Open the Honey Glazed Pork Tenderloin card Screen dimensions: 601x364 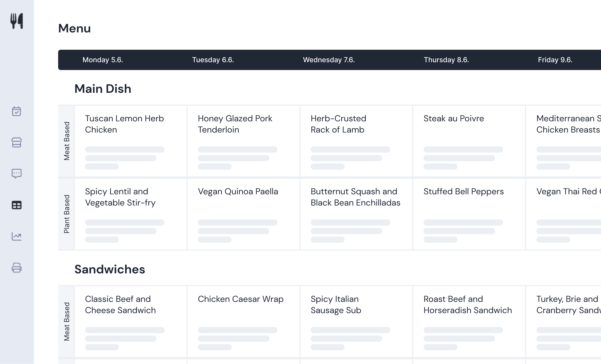(x=243, y=141)
